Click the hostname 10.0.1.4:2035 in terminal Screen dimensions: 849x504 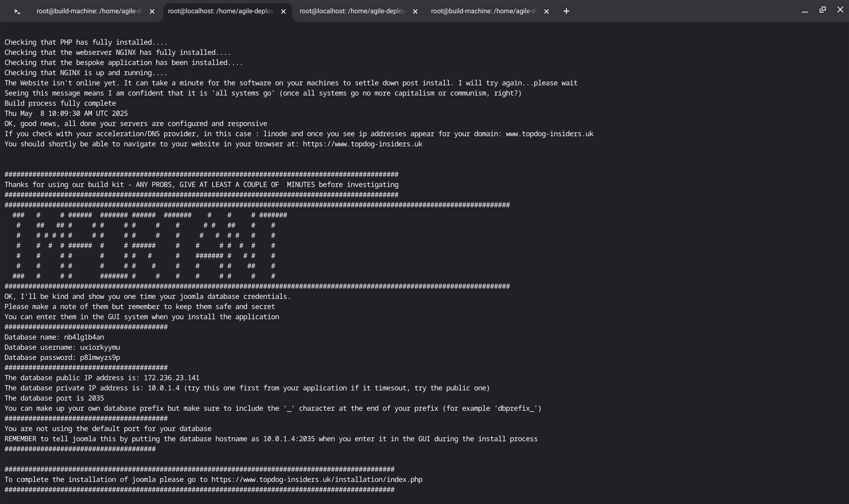click(289, 439)
